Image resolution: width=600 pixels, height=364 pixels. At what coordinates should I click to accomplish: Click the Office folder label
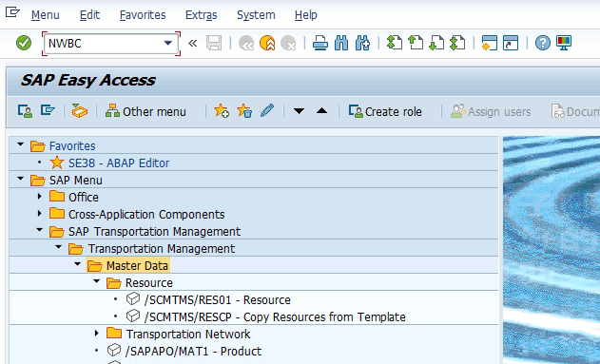pos(84,198)
